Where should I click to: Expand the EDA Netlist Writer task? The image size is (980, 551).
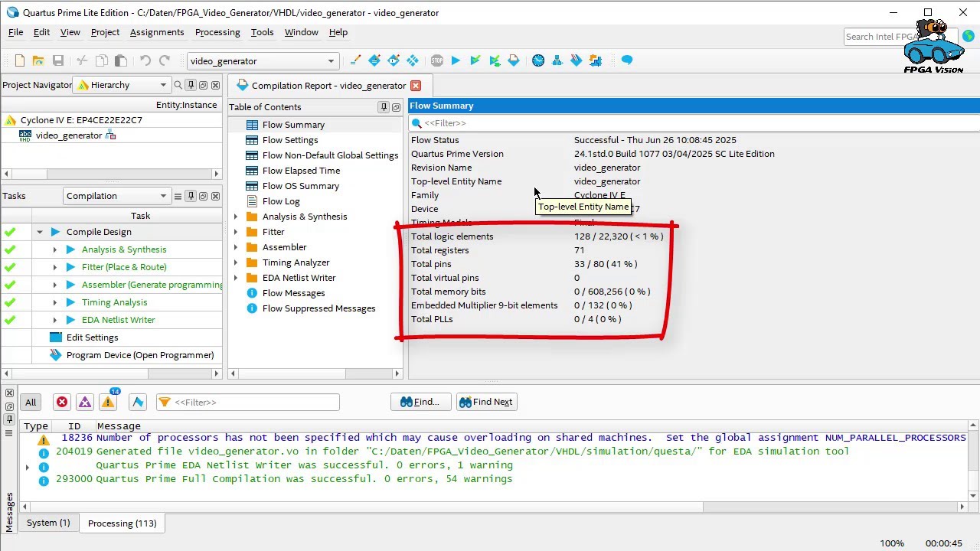54,320
